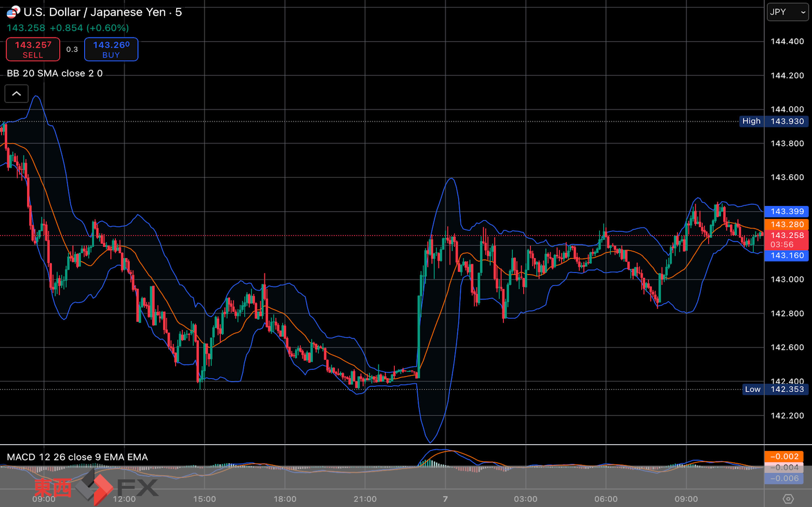This screenshot has width=812, height=507.
Task: Click the Low 142.353 price label
Action: point(775,389)
